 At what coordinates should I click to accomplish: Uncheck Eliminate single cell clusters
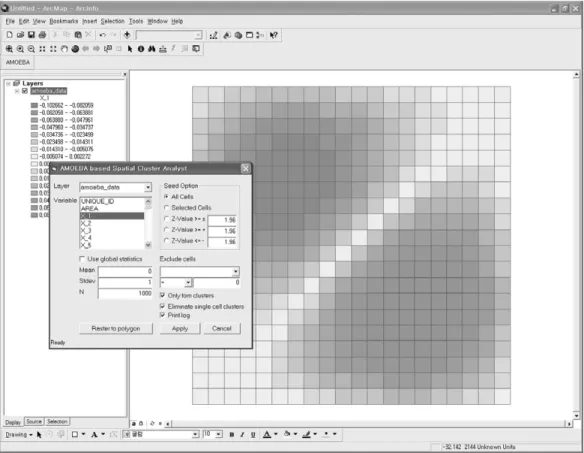(x=162, y=306)
